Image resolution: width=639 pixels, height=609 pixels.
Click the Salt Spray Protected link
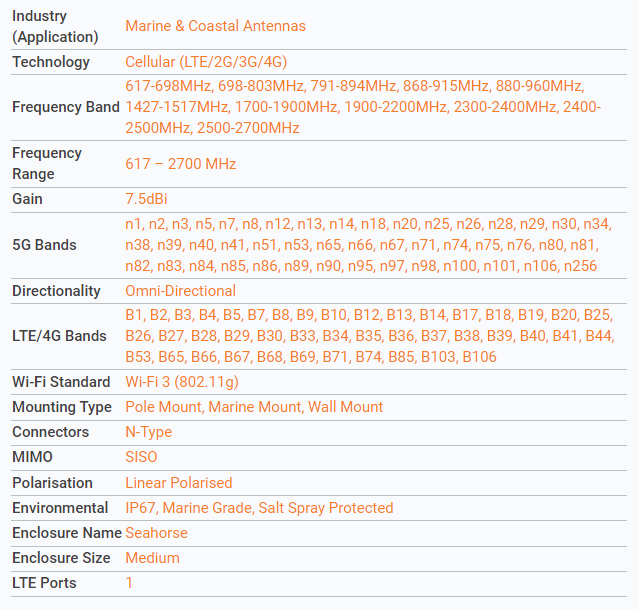point(326,508)
